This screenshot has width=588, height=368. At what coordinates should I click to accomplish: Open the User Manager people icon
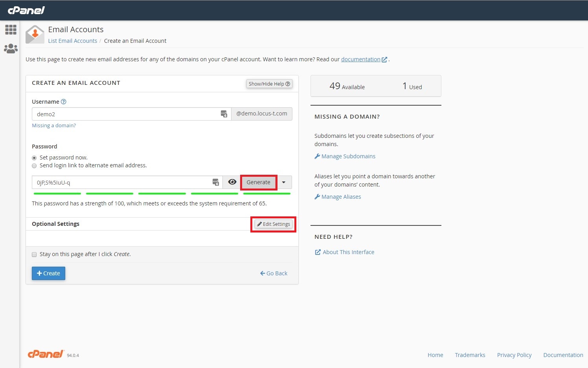11,49
